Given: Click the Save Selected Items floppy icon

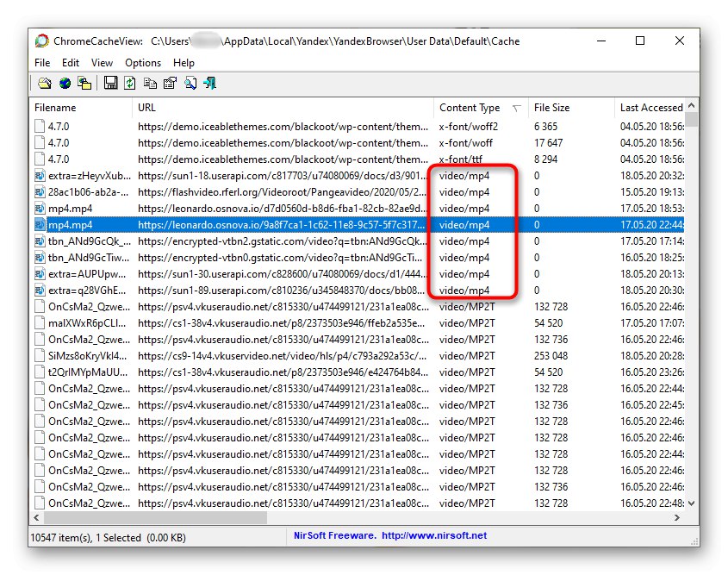Looking at the screenshot, I should (x=110, y=83).
